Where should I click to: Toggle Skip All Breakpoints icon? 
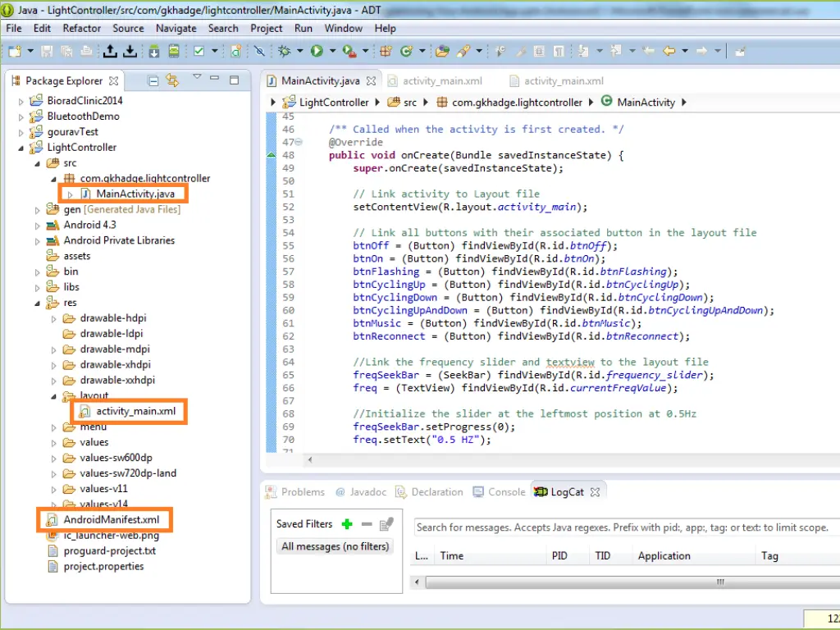[x=260, y=52]
